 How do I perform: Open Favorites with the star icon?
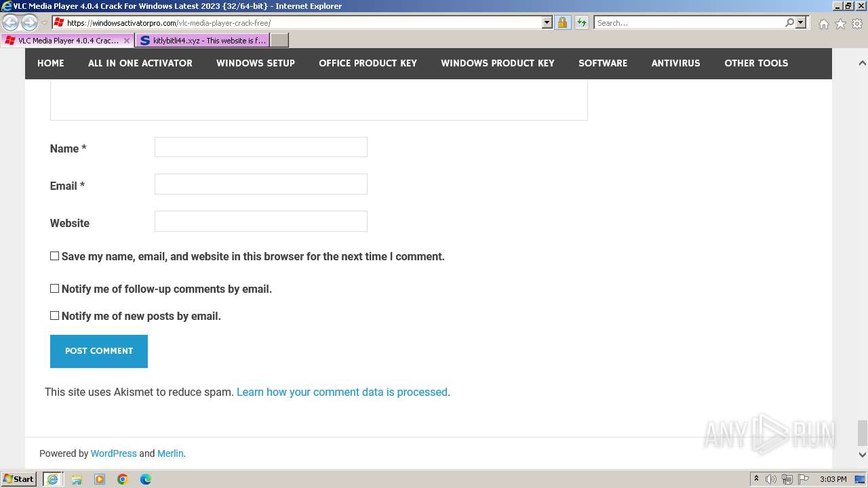[840, 24]
